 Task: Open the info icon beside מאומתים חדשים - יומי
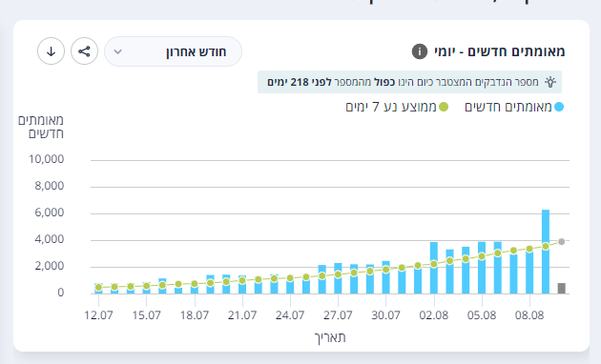click(420, 51)
